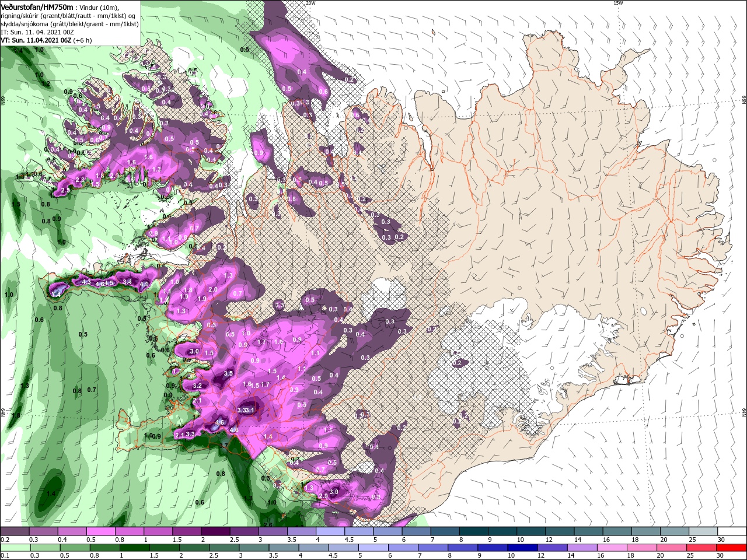
Task: Pick the light gray 25 swatch in upper scale
Action: click(703, 531)
